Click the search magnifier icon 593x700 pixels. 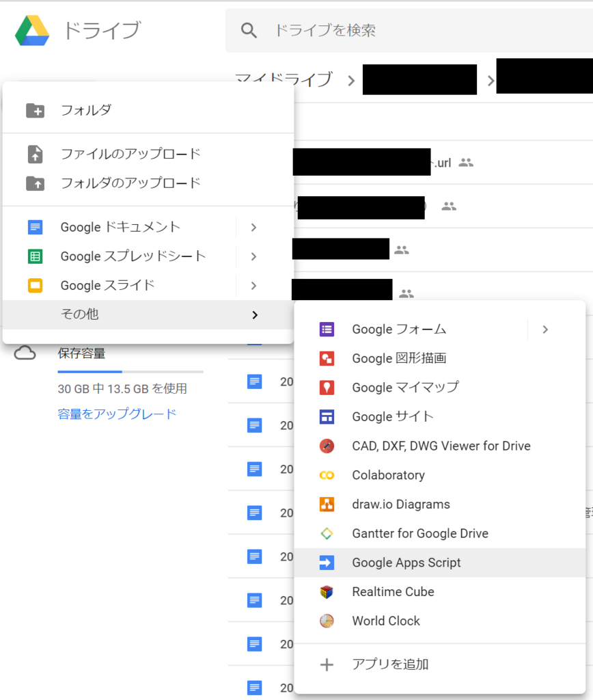(249, 30)
